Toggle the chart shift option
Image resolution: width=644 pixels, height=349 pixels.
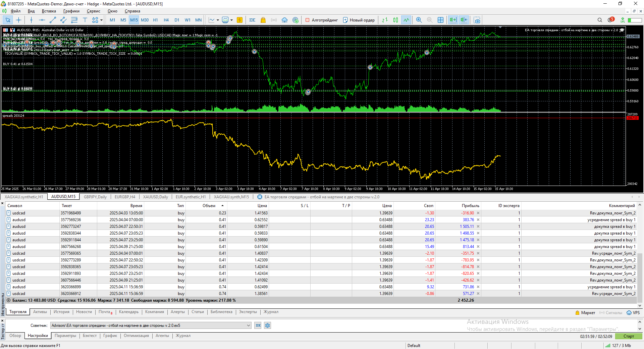pos(464,20)
